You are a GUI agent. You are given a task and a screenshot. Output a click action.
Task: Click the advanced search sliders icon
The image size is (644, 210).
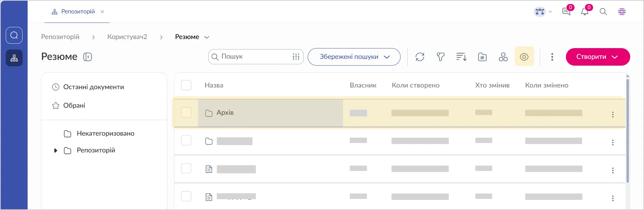click(x=296, y=57)
